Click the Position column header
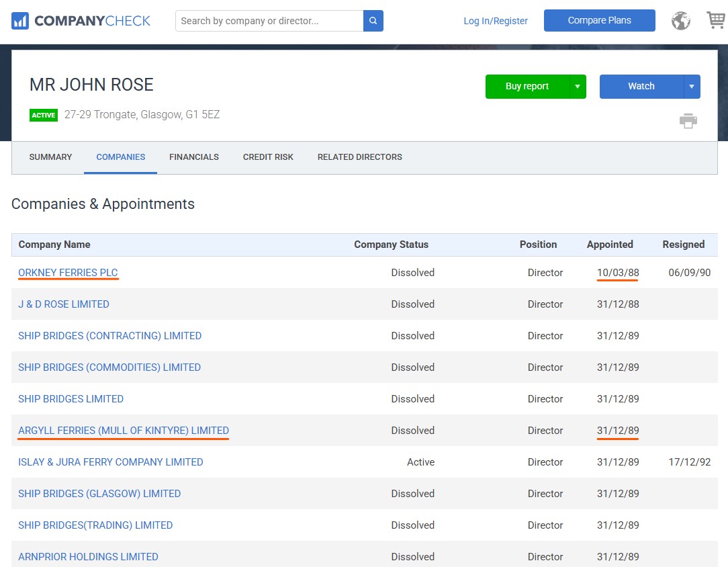The height and width of the screenshot is (567, 728). [x=538, y=245]
